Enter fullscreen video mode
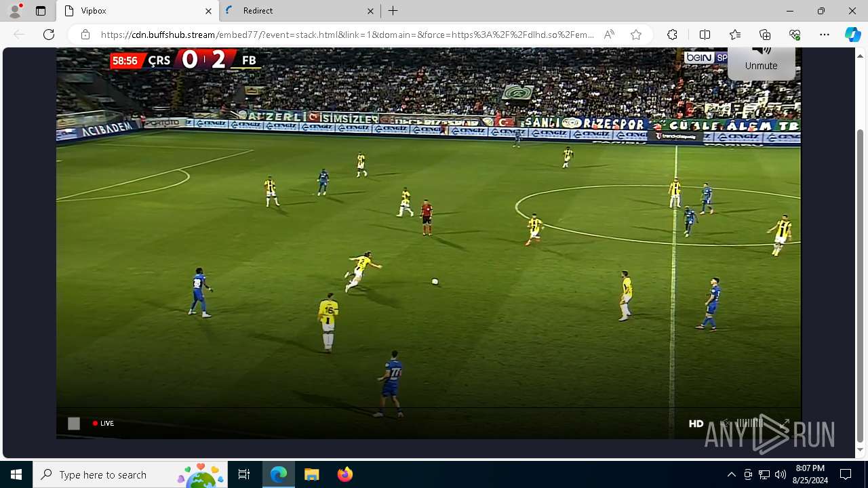 (784, 423)
